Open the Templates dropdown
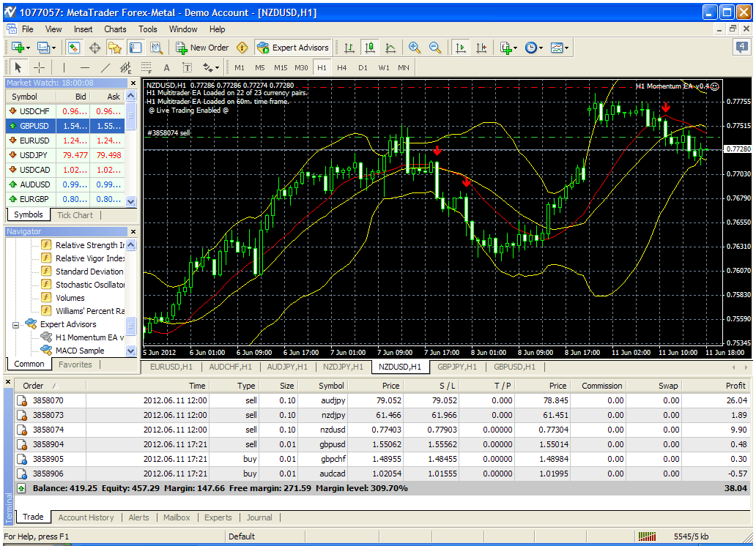 pyautogui.click(x=559, y=48)
